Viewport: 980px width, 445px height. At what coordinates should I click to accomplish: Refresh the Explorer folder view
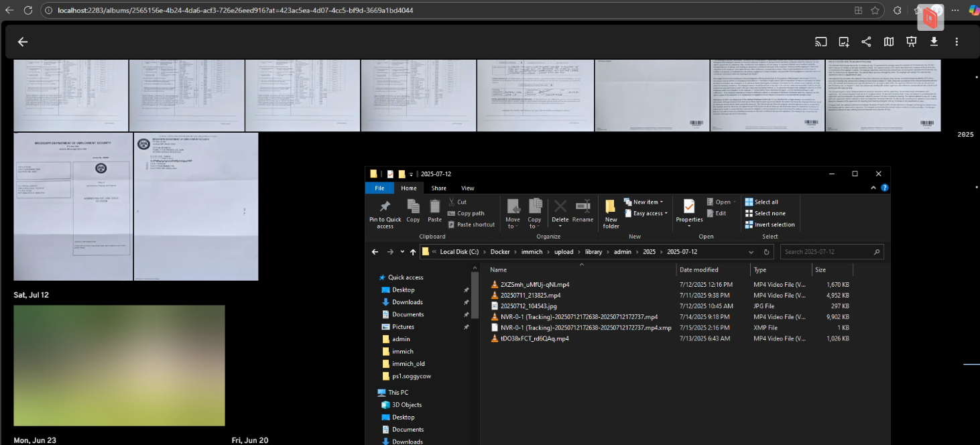pyautogui.click(x=767, y=252)
